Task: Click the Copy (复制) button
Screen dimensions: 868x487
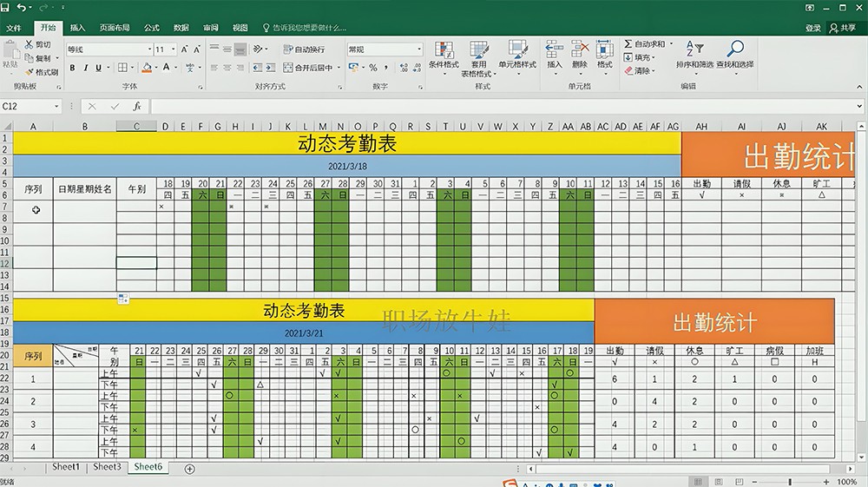Action: 37,58
